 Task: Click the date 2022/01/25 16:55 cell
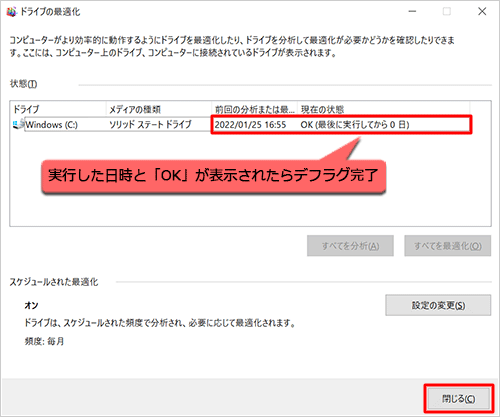250,125
